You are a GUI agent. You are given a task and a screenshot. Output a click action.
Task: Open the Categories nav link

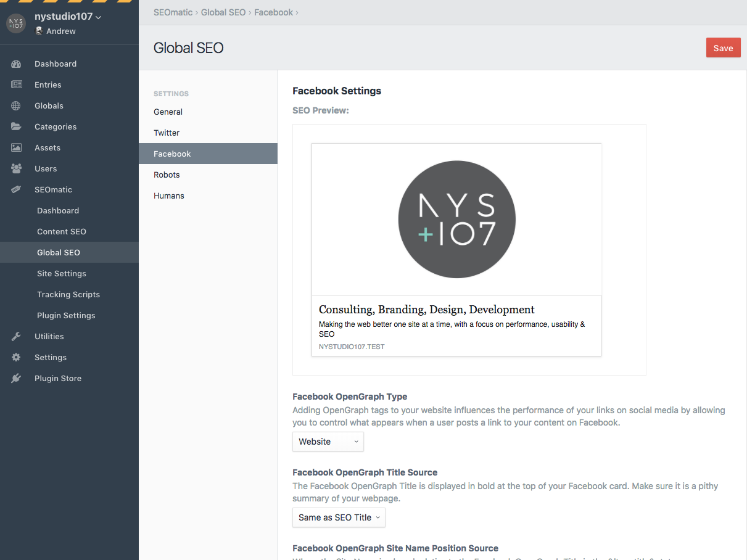[x=56, y=126]
